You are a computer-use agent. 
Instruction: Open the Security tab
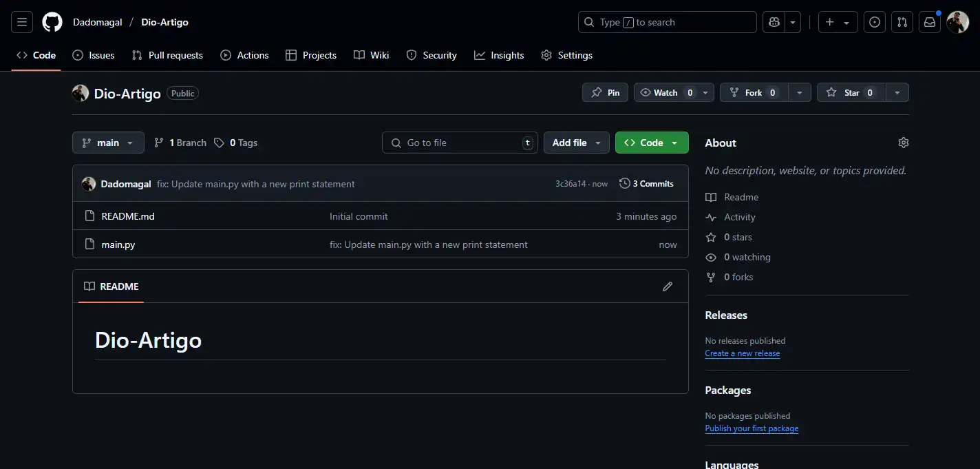click(x=432, y=55)
